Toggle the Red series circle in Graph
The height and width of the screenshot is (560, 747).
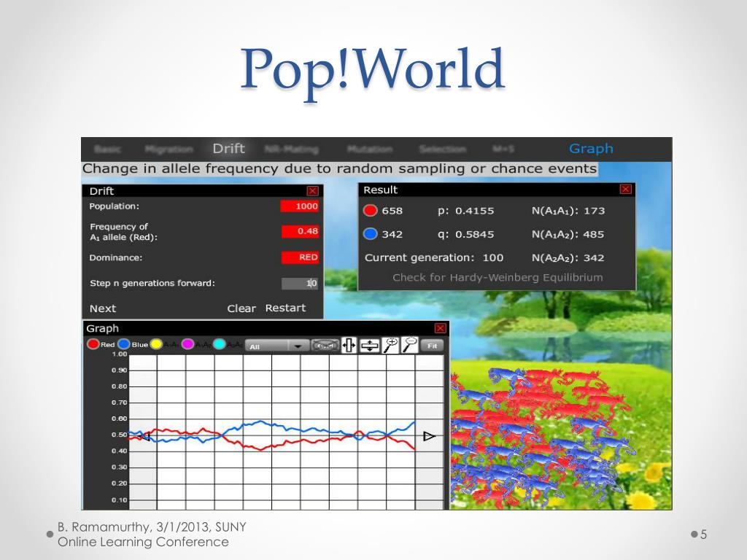tap(93, 344)
